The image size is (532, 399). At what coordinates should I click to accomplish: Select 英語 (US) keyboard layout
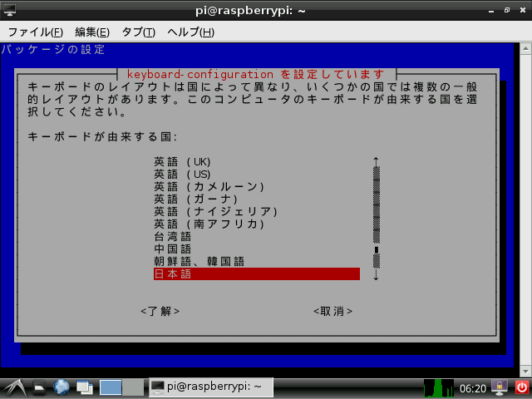coord(182,175)
